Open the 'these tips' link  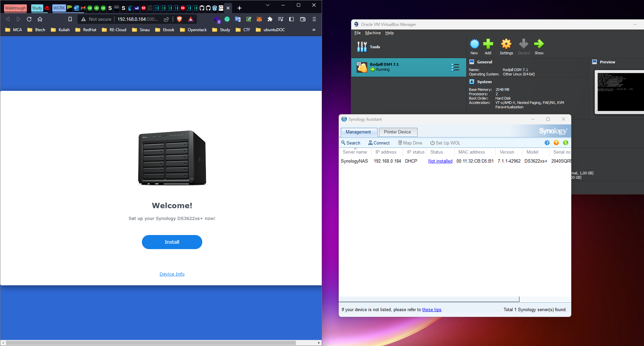coord(432,310)
